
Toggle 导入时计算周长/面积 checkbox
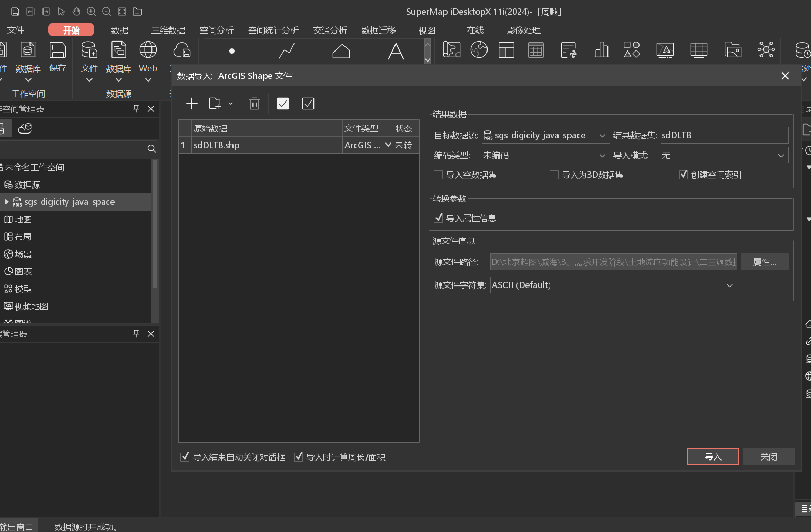click(x=298, y=457)
